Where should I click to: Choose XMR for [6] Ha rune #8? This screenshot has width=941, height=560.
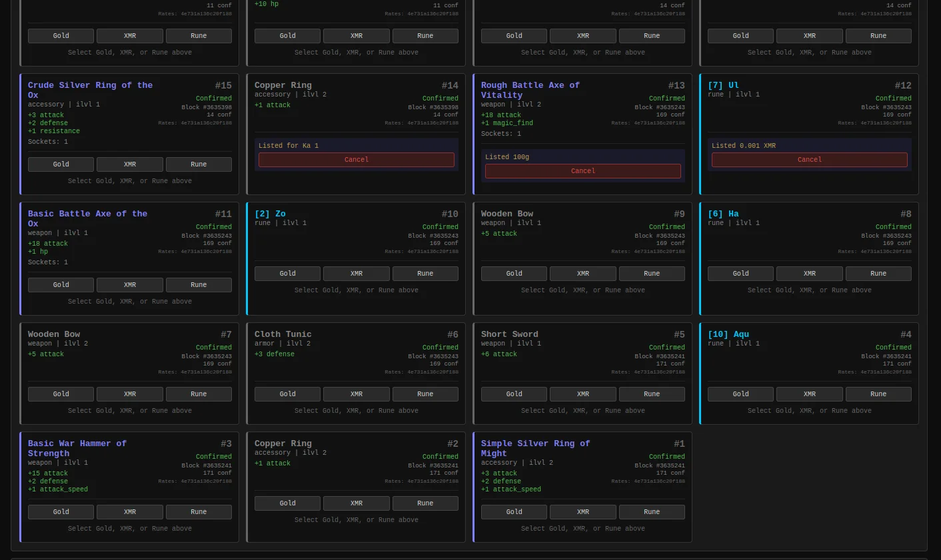click(x=809, y=274)
